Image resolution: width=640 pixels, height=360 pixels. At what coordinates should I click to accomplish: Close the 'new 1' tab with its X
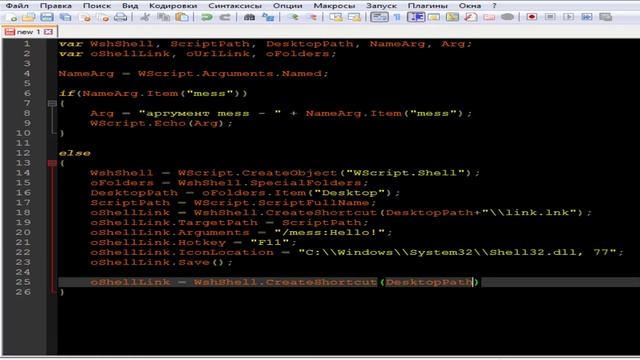tap(48, 31)
